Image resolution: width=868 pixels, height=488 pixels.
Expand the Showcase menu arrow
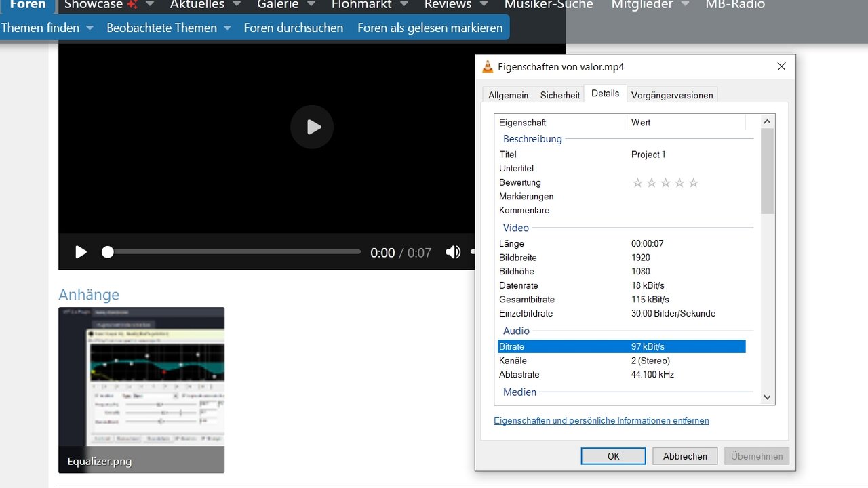tap(149, 5)
